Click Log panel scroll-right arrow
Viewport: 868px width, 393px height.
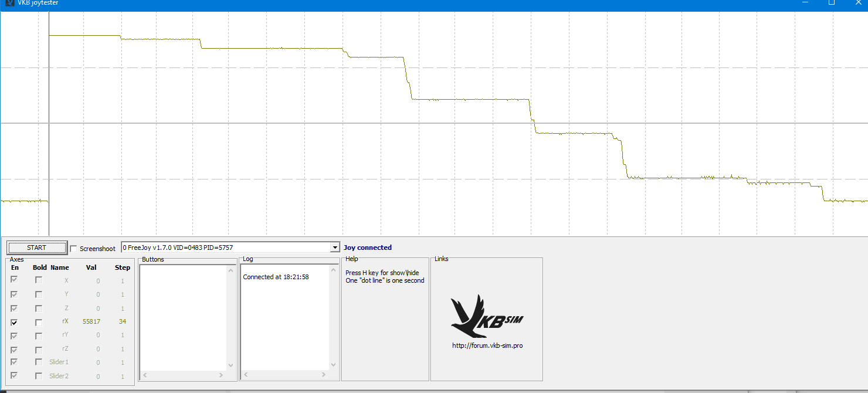click(x=324, y=375)
